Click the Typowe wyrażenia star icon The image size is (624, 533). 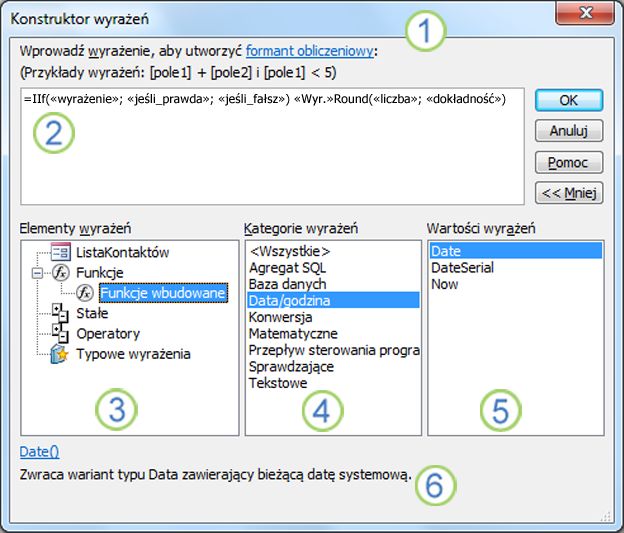point(60,354)
